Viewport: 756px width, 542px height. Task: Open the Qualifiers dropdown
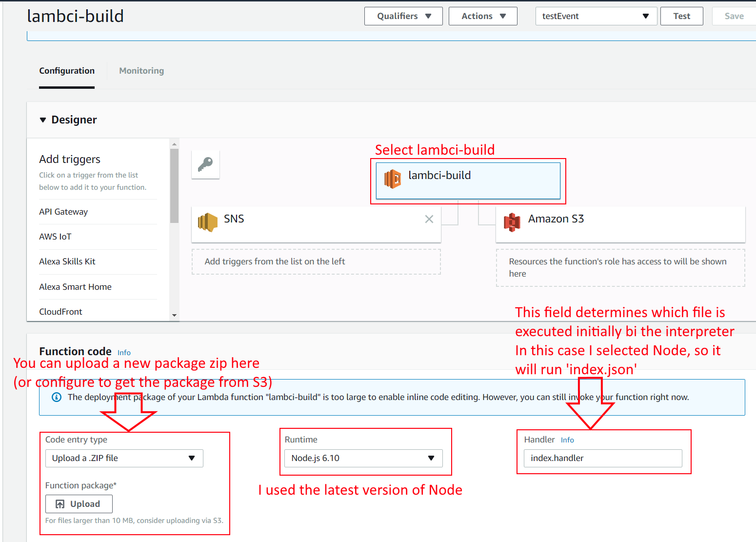point(403,16)
